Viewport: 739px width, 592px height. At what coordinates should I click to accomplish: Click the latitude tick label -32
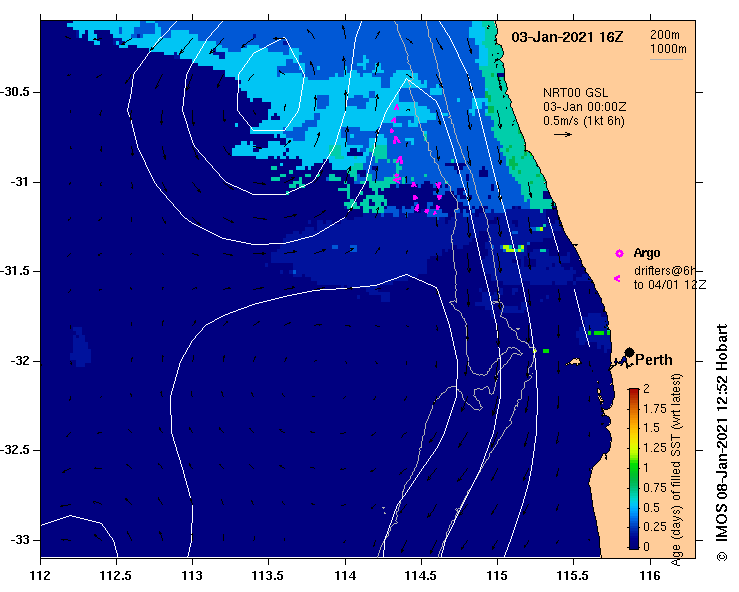pyautogui.click(x=20, y=361)
